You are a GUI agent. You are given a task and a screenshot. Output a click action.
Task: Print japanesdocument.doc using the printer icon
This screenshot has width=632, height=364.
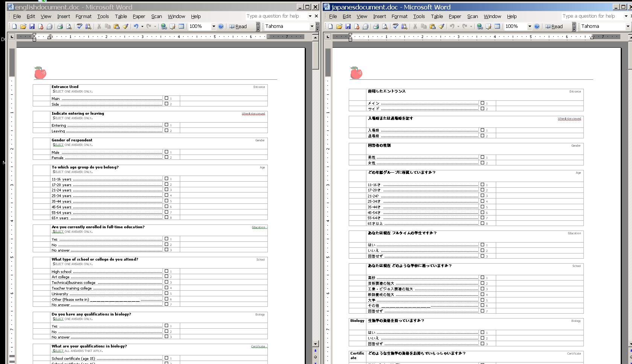[x=376, y=26]
